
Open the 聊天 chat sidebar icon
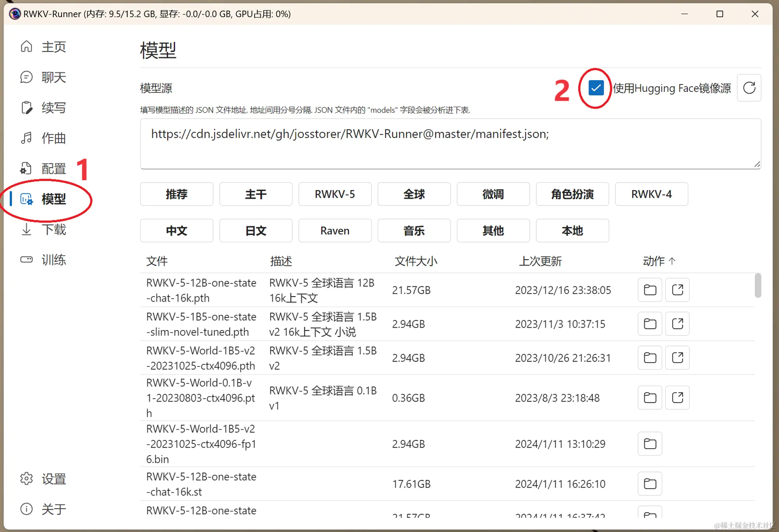(26, 77)
